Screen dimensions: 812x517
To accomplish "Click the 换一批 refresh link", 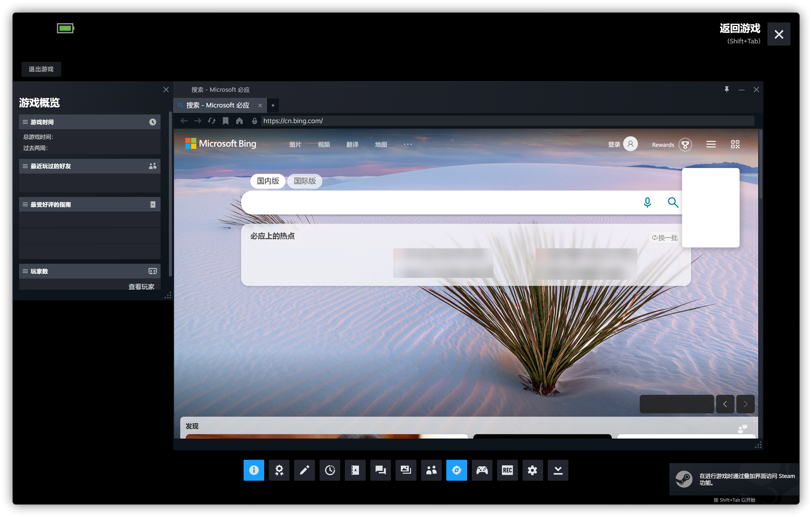I will pos(664,238).
